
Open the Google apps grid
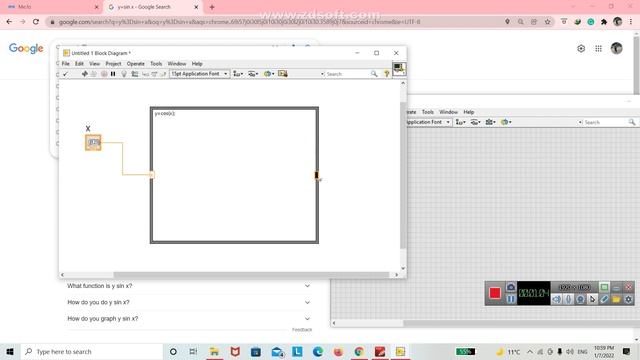click(598, 49)
